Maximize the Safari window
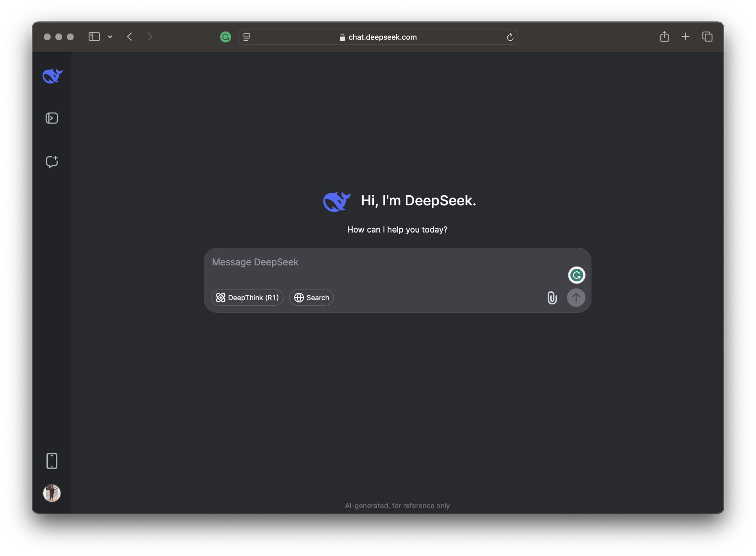 pos(70,37)
